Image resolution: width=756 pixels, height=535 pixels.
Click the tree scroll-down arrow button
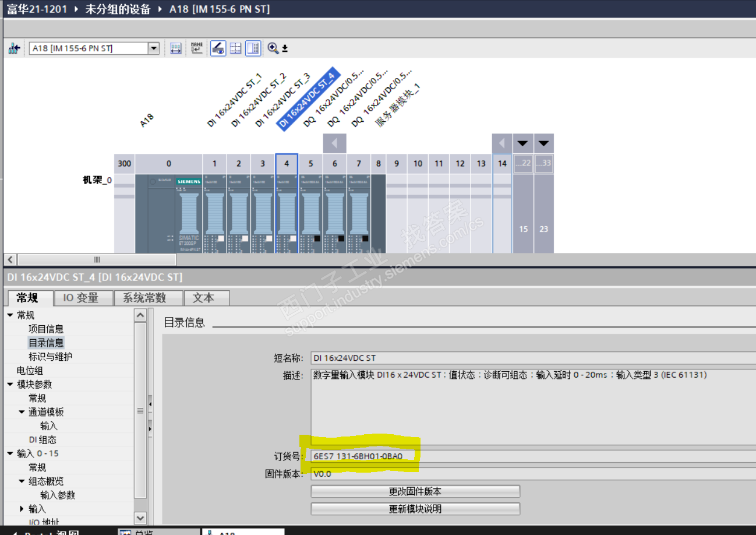(x=140, y=518)
